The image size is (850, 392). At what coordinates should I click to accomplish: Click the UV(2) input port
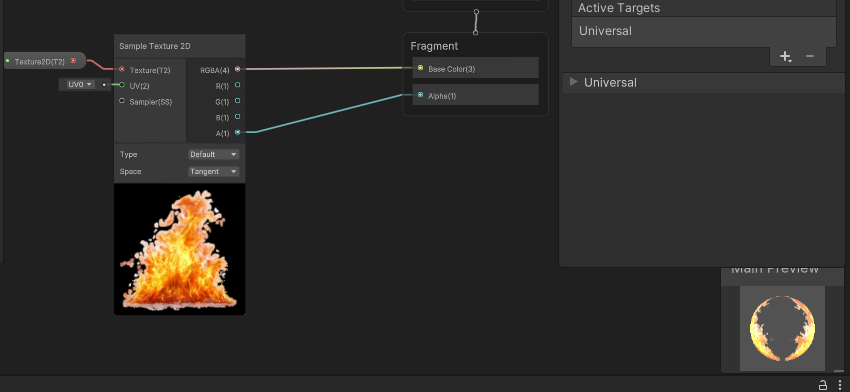(121, 85)
